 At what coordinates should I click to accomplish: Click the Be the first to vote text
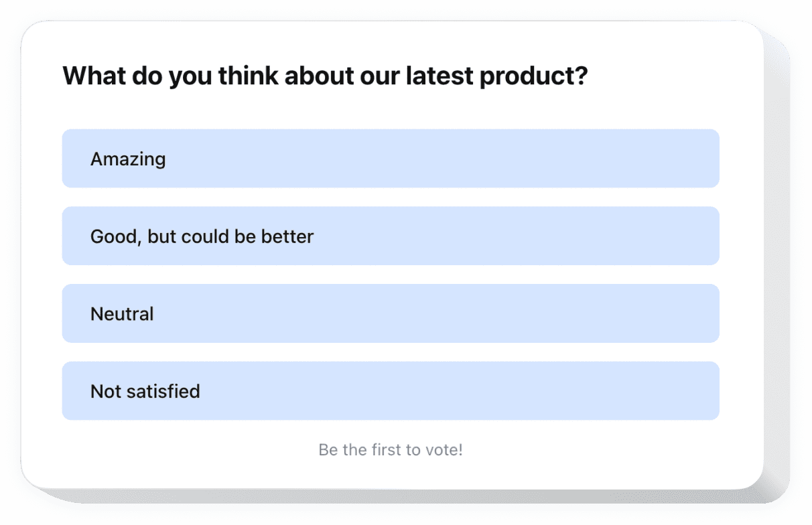tap(391, 449)
